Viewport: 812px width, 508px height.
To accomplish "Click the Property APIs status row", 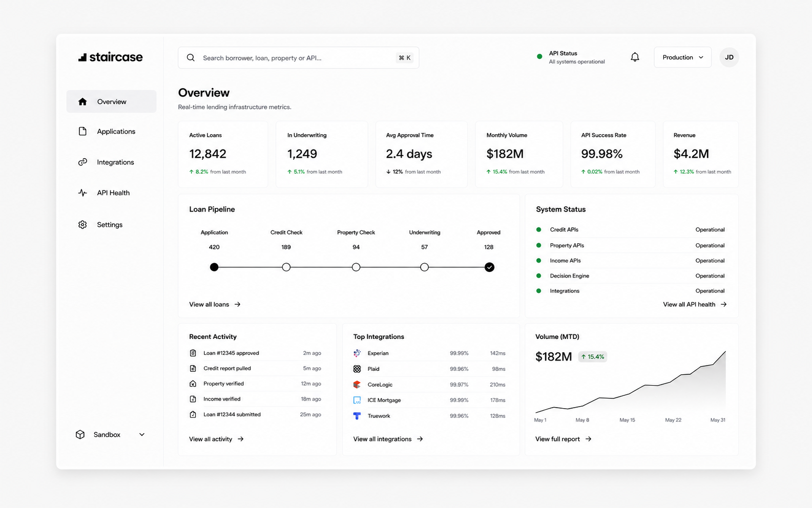I will point(631,245).
